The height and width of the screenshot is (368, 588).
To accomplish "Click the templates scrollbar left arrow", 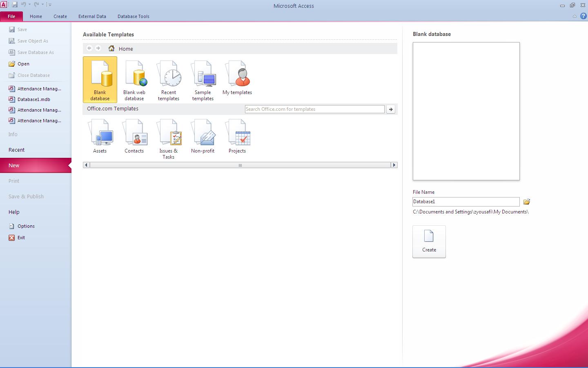I will [86, 165].
